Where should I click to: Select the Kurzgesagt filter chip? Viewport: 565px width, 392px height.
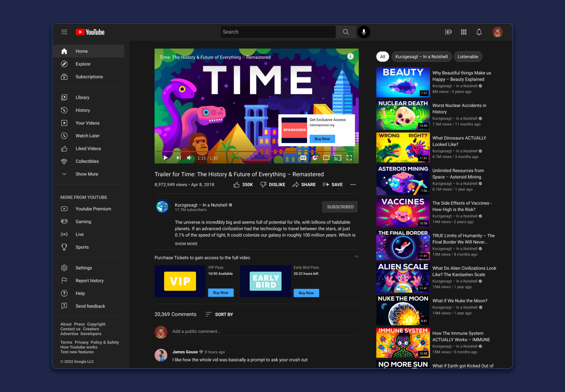point(421,57)
